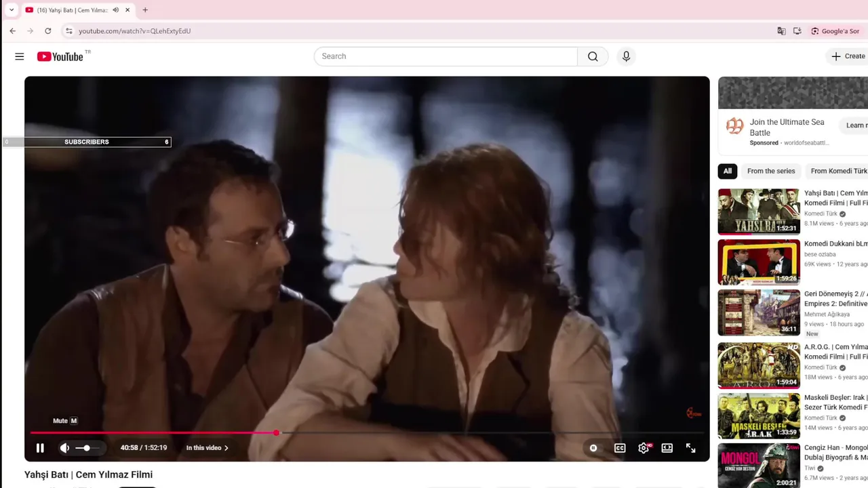Mute the tab via audio speaker icon
868x488 pixels.
tap(115, 10)
